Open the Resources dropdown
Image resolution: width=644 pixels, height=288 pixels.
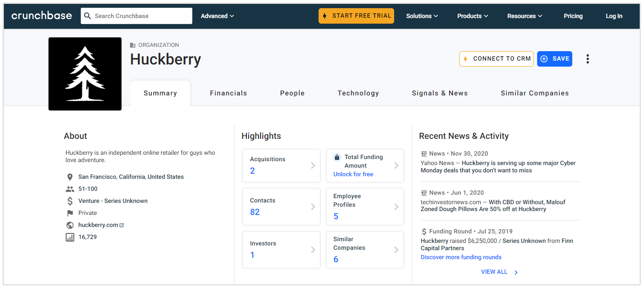[x=524, y=16]
